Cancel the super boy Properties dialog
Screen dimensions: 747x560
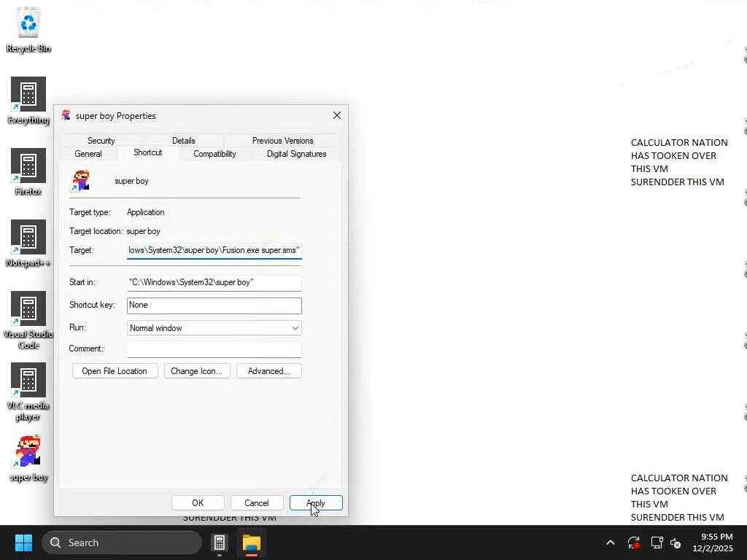point(257,503)
